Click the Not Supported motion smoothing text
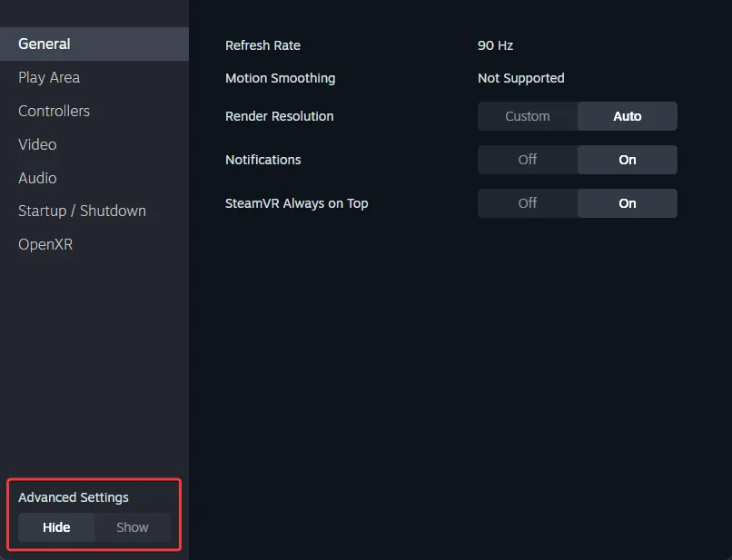The width and height of the screenshot is (732, 560). 521,78
